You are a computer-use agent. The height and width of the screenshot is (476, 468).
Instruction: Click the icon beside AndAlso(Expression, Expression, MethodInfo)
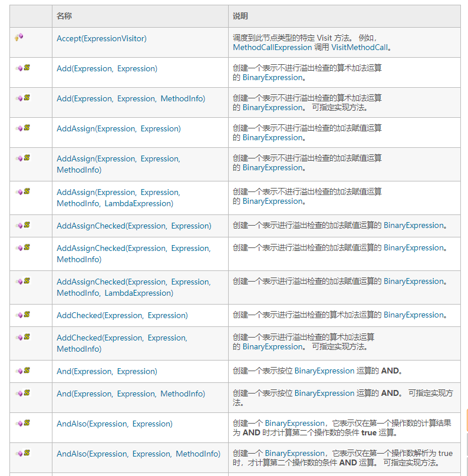(x=23, y=453)
